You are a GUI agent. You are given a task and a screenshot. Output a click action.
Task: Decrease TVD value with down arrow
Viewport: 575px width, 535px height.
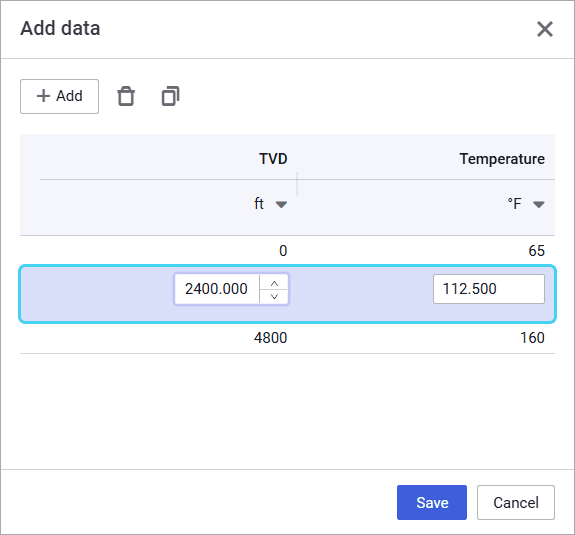click(274, 296)
